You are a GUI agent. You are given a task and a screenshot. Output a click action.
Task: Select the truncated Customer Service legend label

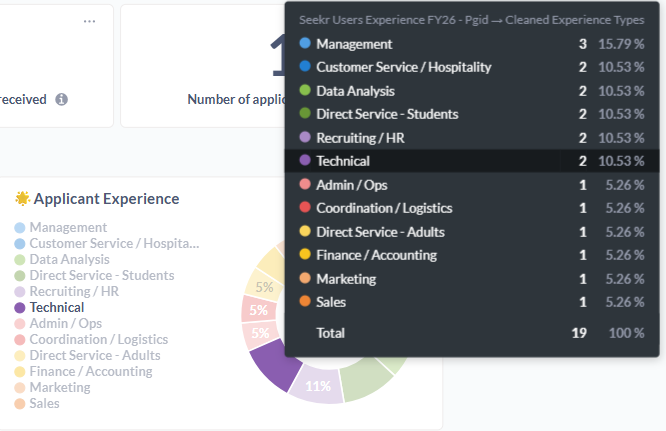114,244
